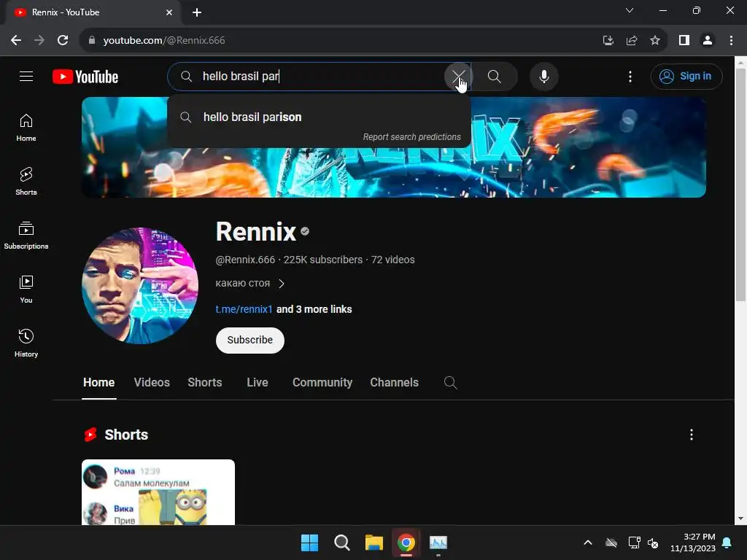The width and height of the screenshot is (747, 560).
Task: Open the Chrome three-dot menu
Action: pyautogui.click(x=731, y=41)
